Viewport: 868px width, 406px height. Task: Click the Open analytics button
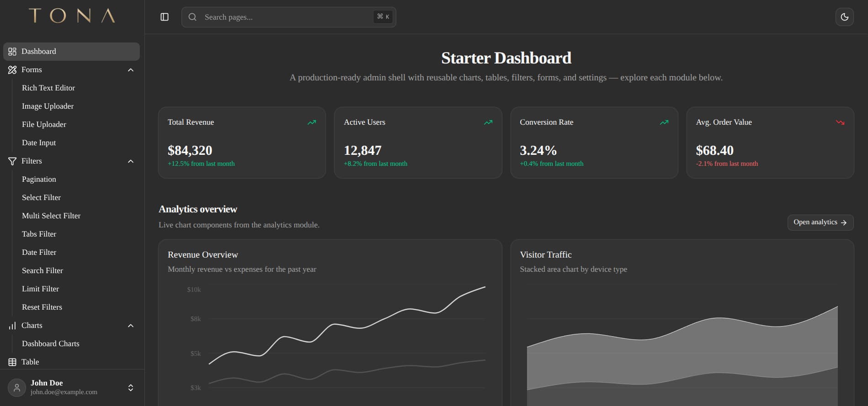(x=820, y=222)
